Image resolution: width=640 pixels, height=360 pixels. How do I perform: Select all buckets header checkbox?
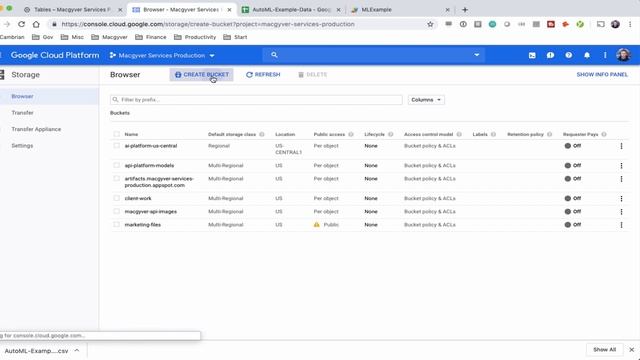coord(117,134)
